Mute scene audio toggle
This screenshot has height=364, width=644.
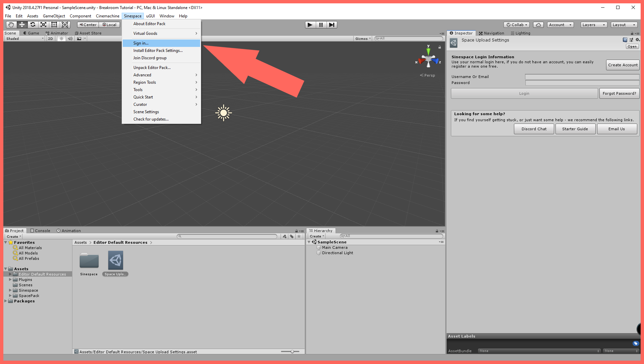pyautogui.click(x=70, y=39)
